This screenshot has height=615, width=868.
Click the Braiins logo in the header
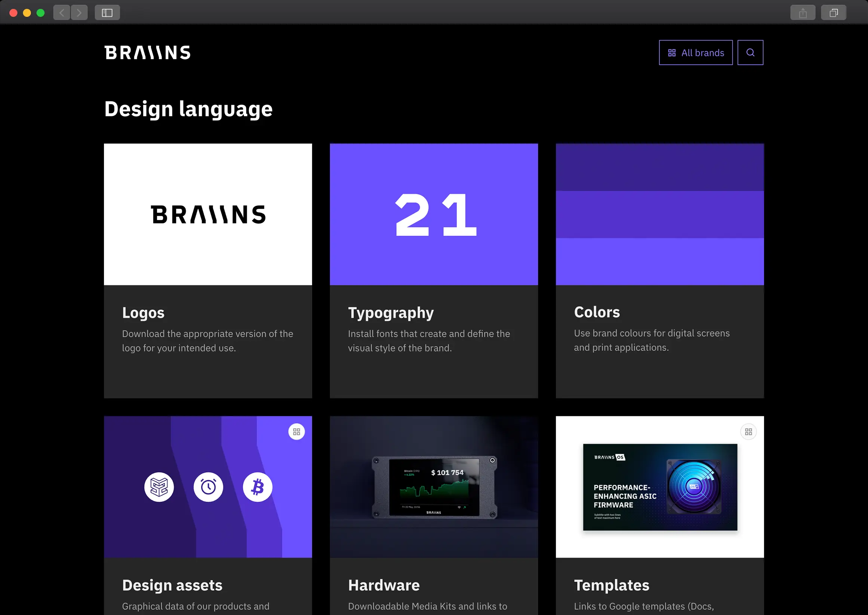[148, 53]
